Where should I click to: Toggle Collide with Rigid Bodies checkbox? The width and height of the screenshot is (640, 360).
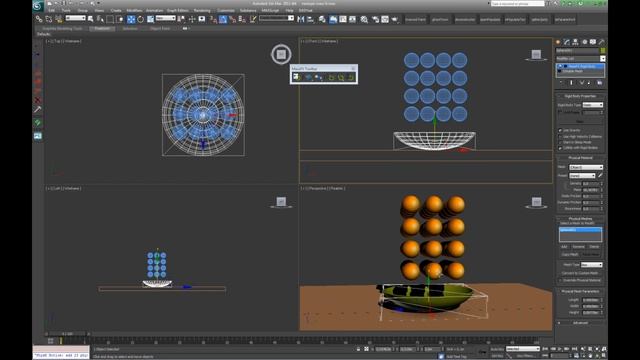pyautogui.click(x=560, y=148)
